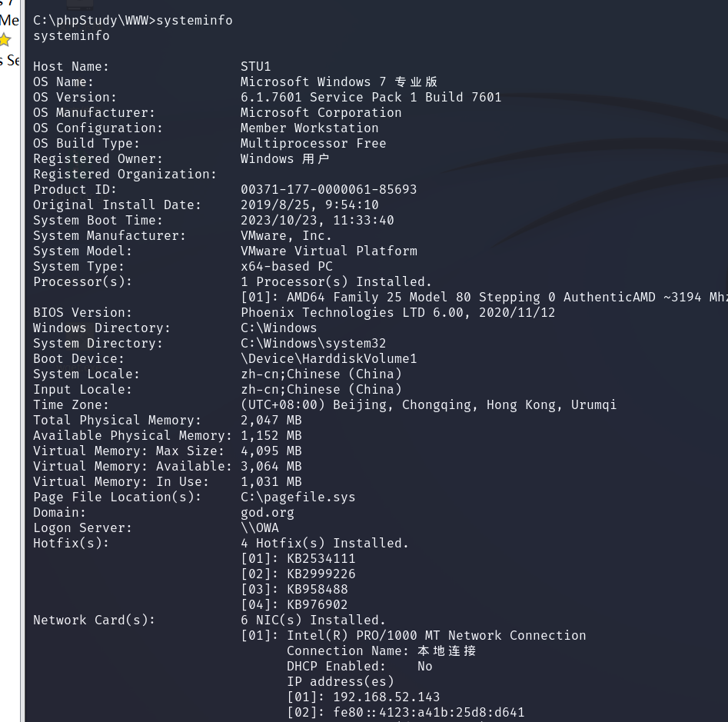This screenshot has width=728, height=722.
Task: Click "Intel(R) PRO/1000 MT Network Connection"
Action: click(437, 634)
